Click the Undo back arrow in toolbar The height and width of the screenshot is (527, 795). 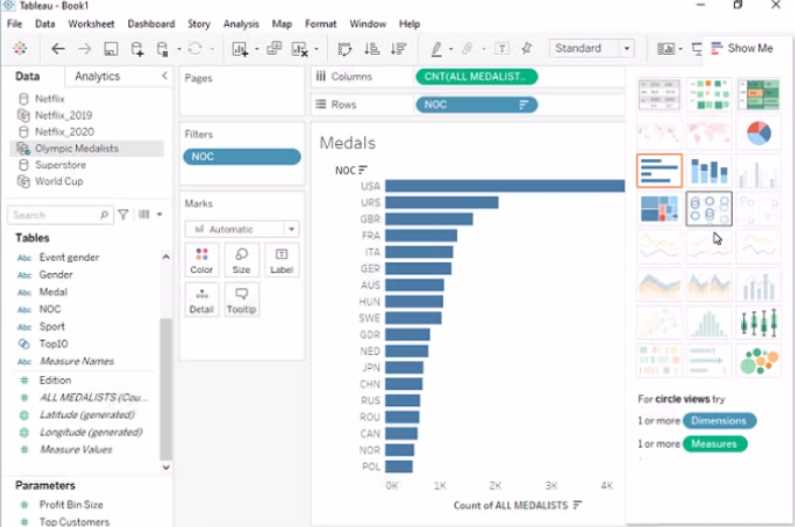click(x=58, y=48)
